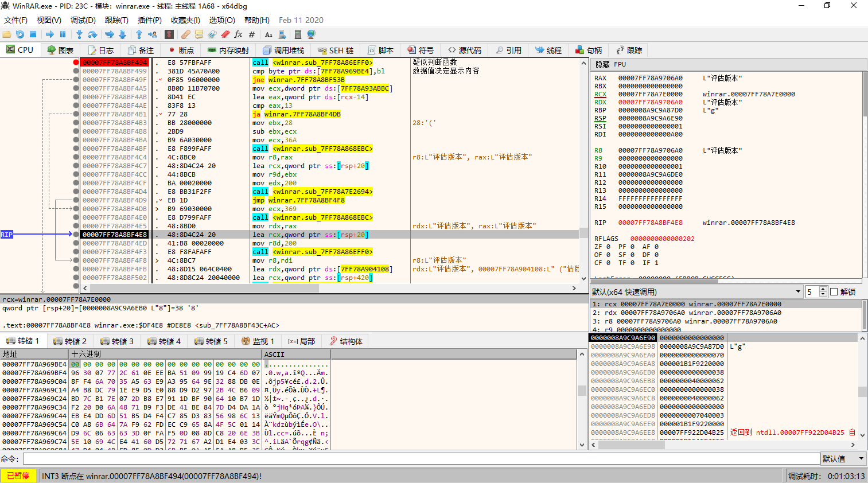This screenshot has height=483, width=868.
Task: Toggle breakpoint bullet at 00007FF78A8BF494
Action: point(76,63)
